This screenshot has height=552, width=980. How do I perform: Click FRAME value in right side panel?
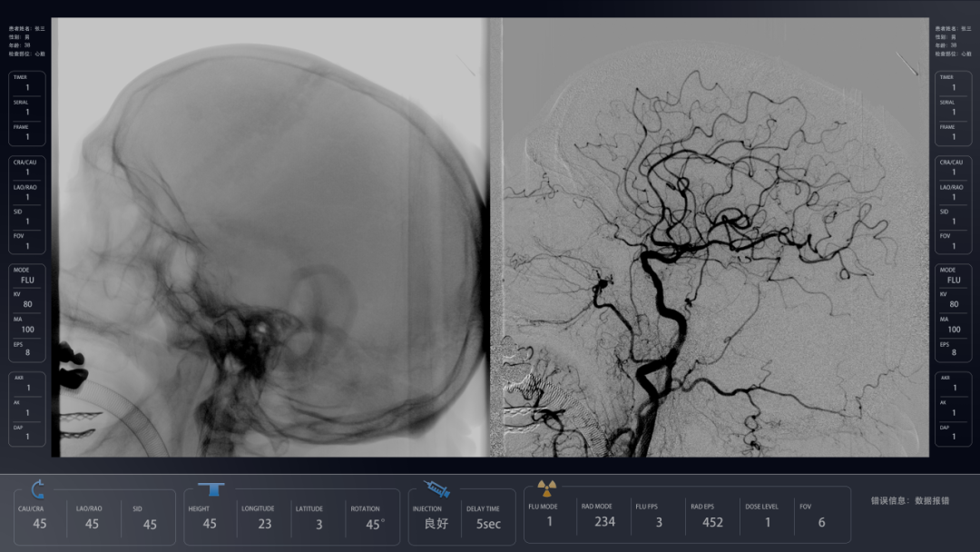point(954,136)
